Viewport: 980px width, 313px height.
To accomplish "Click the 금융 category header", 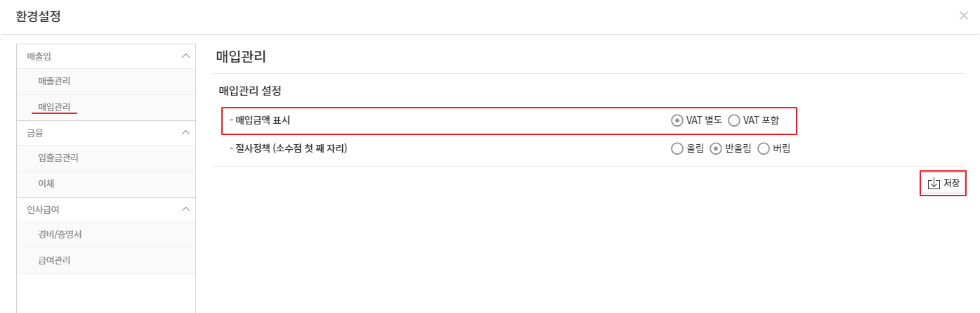I will (x=35, y=132).
